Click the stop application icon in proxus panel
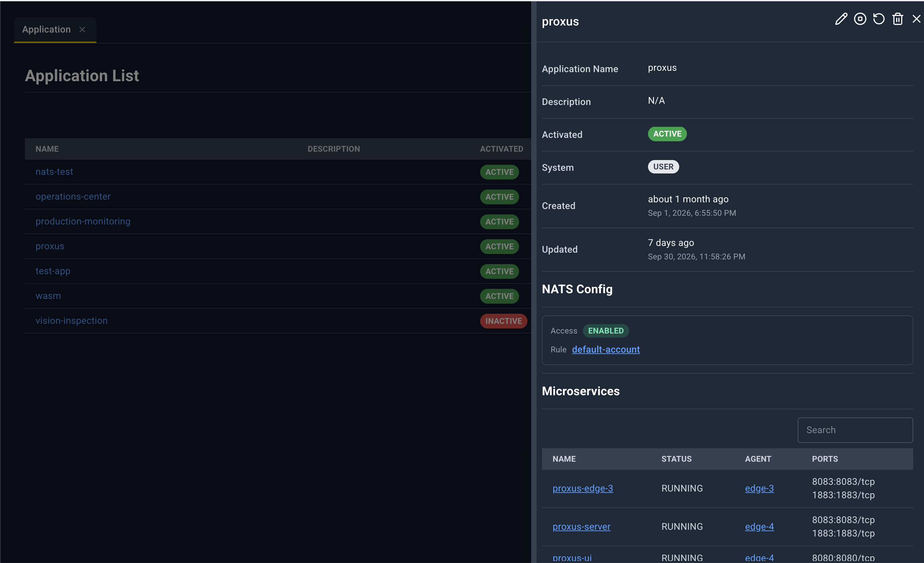 pos(860,19)
